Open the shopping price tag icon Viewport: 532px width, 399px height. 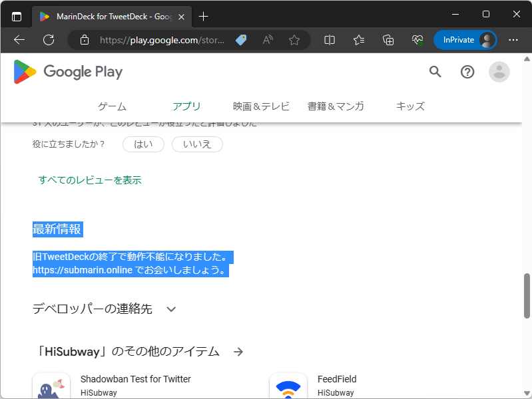pyautogui.click(x=241, y=40)
